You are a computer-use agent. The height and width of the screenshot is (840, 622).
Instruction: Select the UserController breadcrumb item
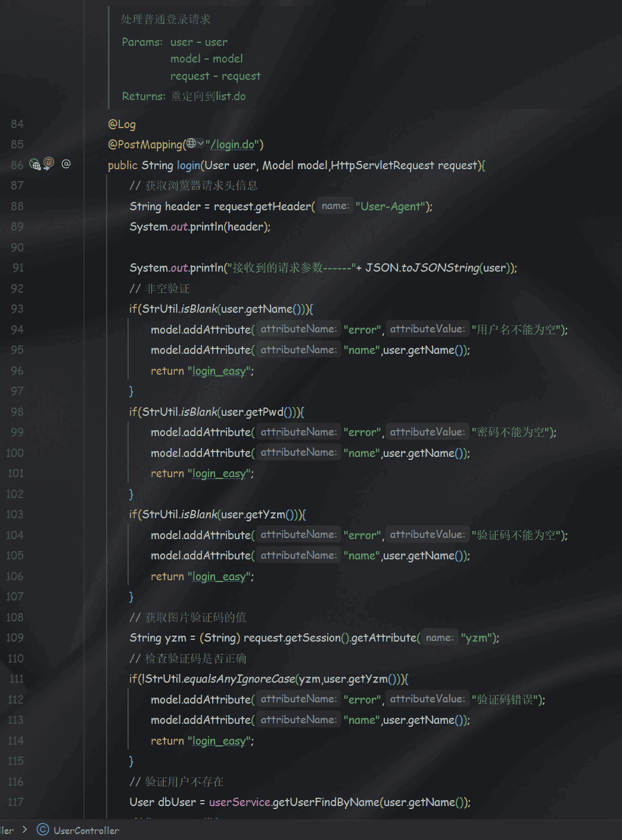click(x=86, y=830)
